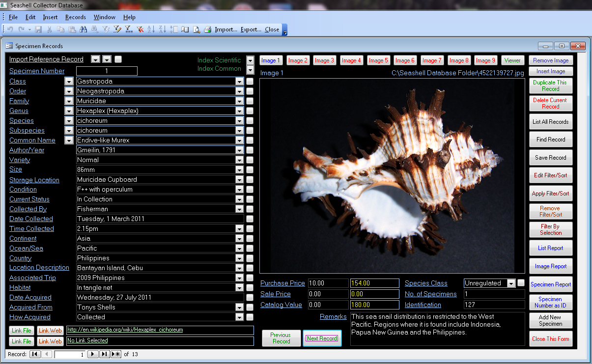Check the box beside the Country field
592x364 pixels.
250,258
